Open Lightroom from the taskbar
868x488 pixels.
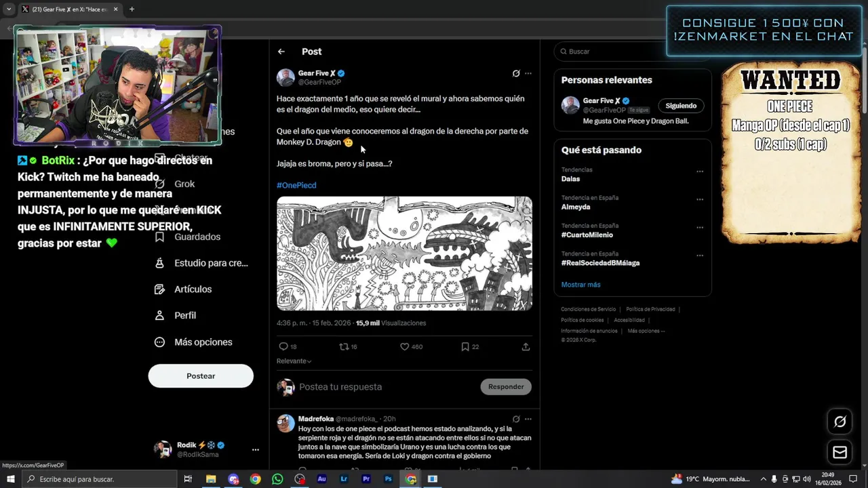pyautogui.click(x=344, y=479)
